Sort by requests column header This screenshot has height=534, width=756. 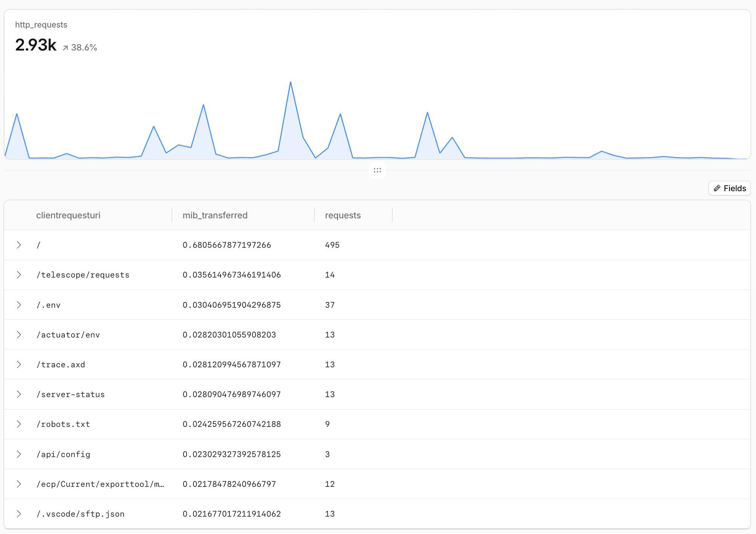tap(343, 215)
